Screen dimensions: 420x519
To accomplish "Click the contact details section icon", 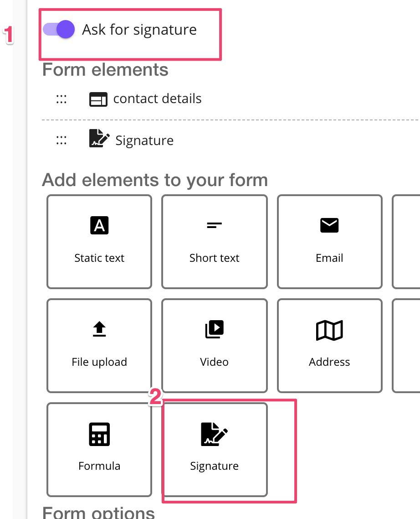I will (98, 99).
